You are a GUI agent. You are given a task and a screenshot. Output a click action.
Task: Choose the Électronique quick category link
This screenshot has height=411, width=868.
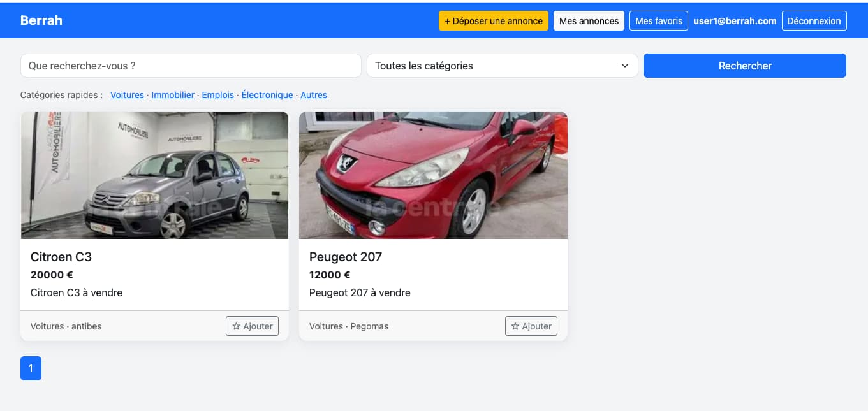tap(267, 95)
